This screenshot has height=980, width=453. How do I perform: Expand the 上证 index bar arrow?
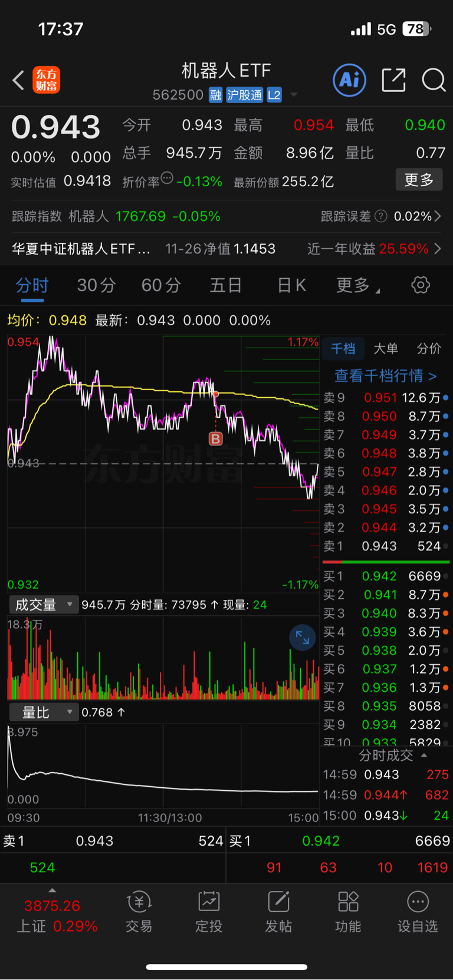point(52,890)
